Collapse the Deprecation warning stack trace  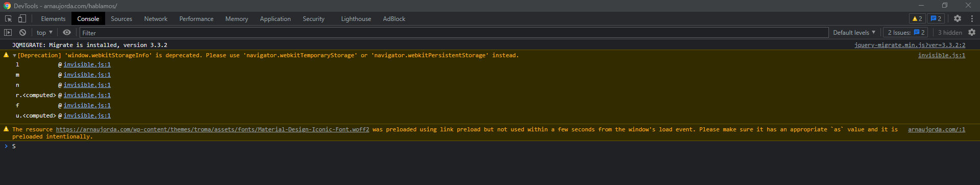click(x=15, y=55)
